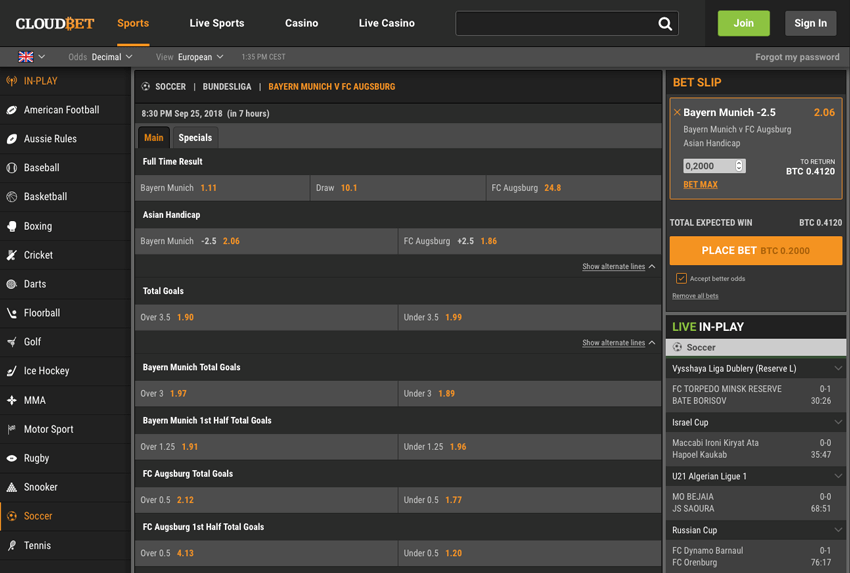The height and width of the screenshot is (573, 850).
Task: Open the Bundesliga breadcrumb
Action: [x=227, y=87]
